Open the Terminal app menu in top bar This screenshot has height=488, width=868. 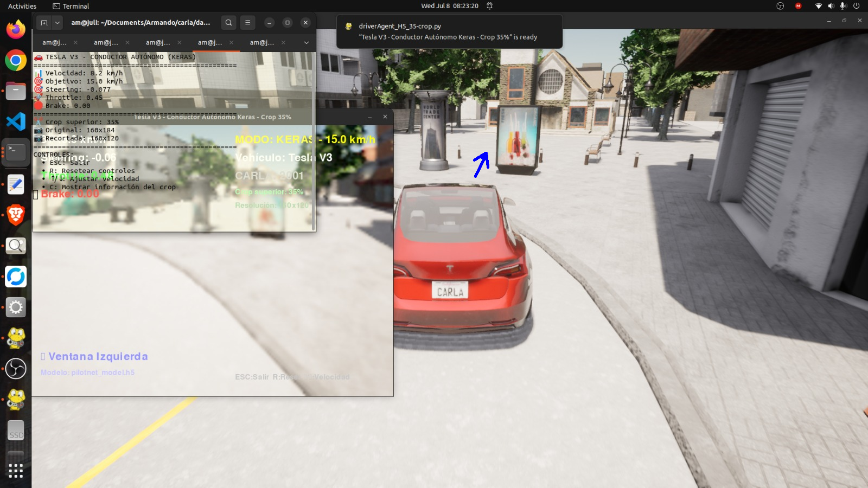(71, 6)
